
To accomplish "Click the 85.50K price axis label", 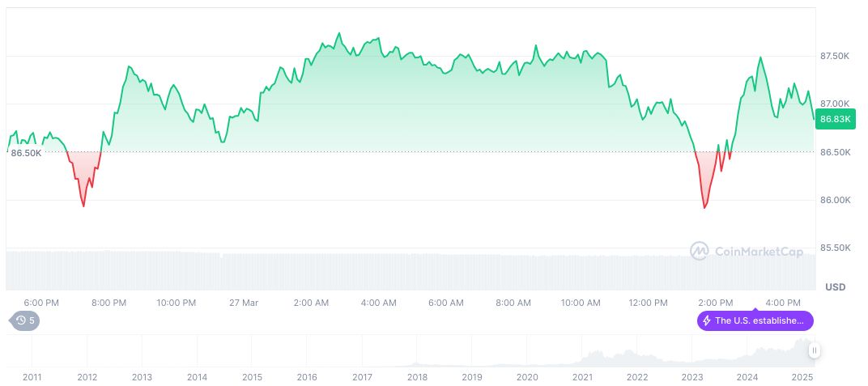I will pos(834,248).
